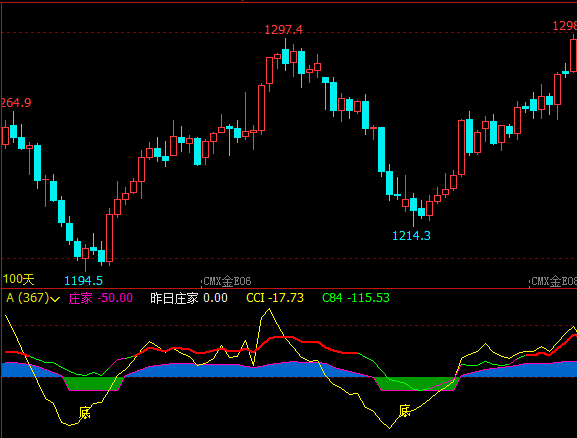
Task: Click the 100天 period label
Action: pos(18,279)
